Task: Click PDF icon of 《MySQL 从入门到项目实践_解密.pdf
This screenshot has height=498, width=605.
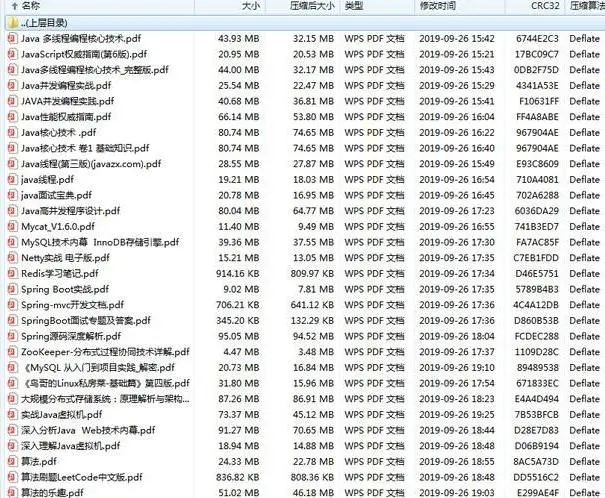Action: coord(12,368)
